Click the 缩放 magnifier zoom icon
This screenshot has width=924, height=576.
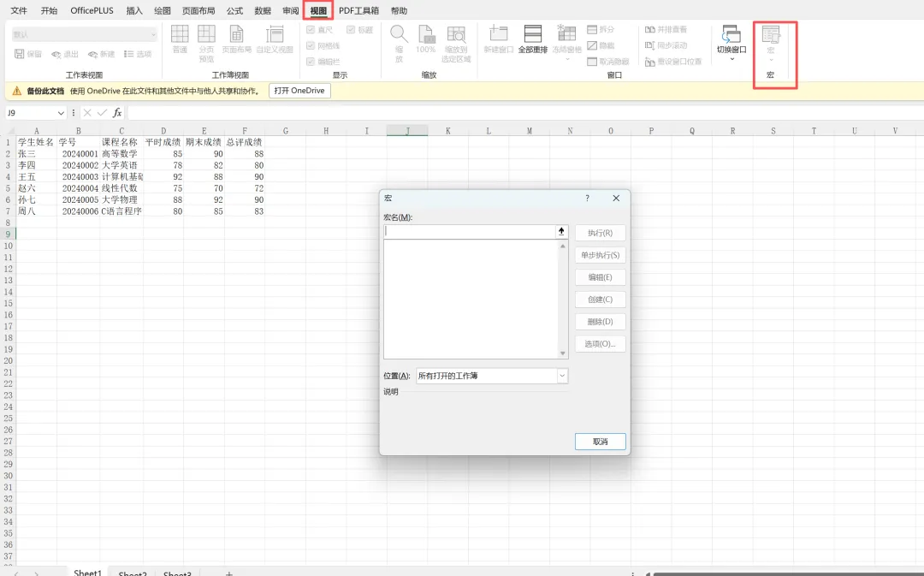pyautogui.click(x=399, y=33)
